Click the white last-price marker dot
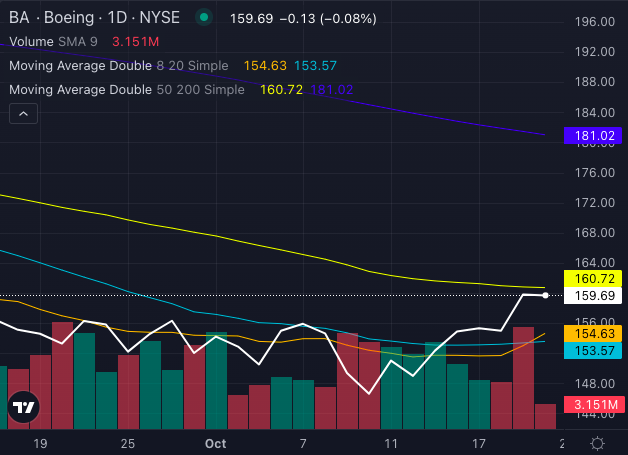The height and width of the screenshot is (455, 628). pos(545,295)
